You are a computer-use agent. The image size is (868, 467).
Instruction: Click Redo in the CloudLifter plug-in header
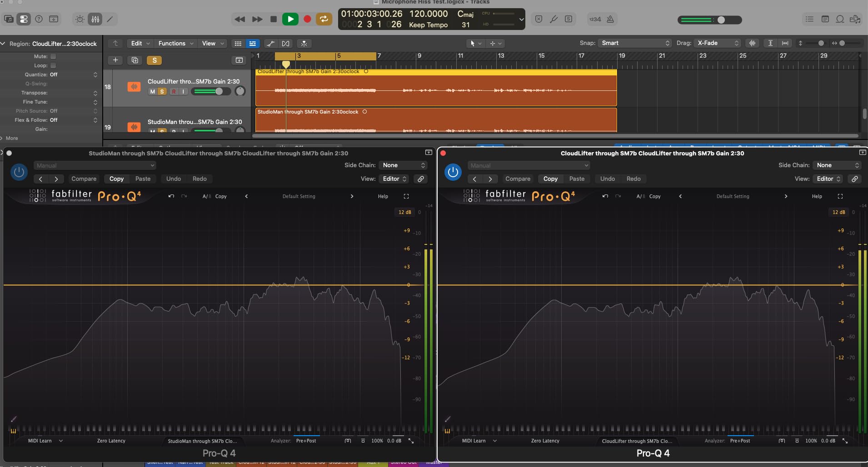pyautogui.click(x=634, y=179)
